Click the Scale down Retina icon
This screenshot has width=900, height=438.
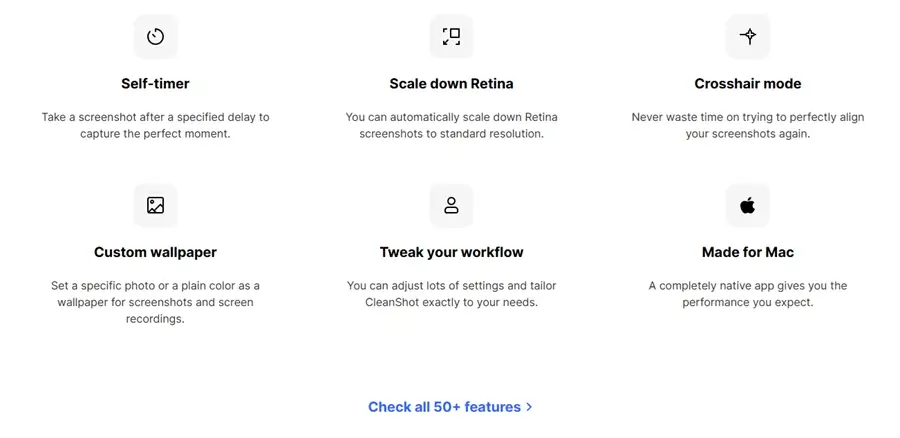pyautogui.click(x=451, y=37)
